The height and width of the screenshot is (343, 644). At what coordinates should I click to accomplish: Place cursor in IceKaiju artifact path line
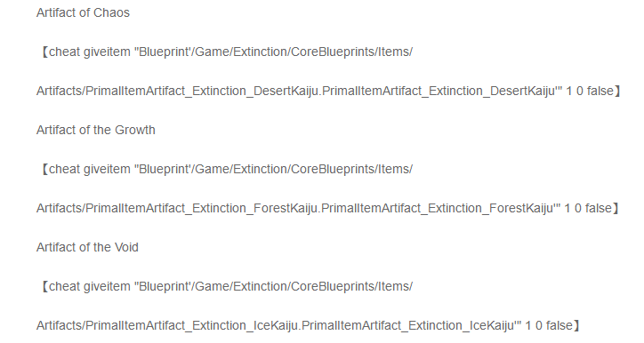[309, 325]
